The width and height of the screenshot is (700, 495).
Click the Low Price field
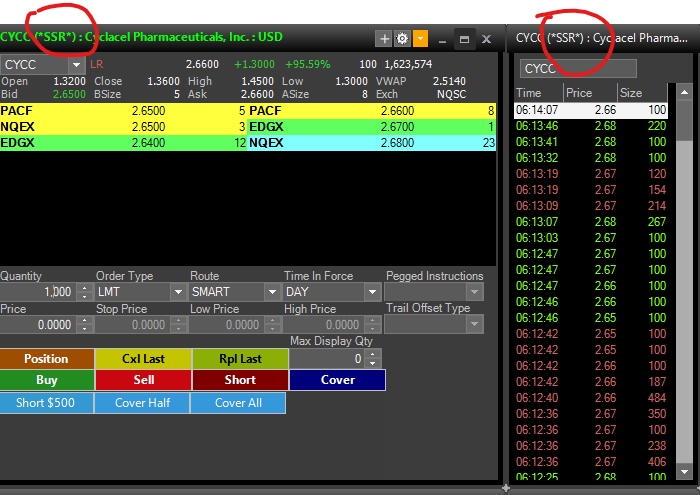(x=227, y=324)
